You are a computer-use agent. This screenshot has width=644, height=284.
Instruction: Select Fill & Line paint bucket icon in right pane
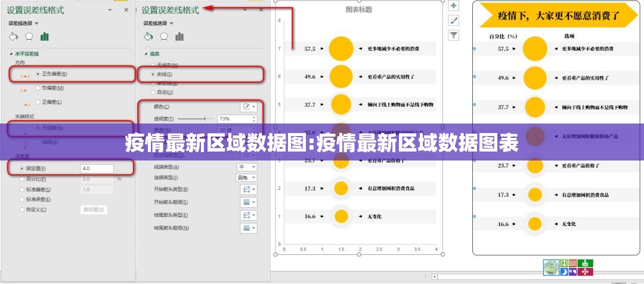click(148, 36)
